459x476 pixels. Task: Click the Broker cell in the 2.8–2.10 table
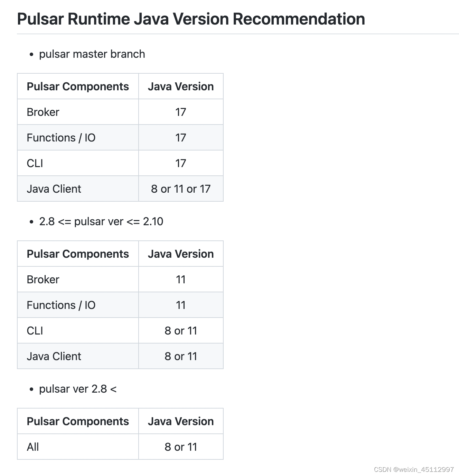[43, 280]
